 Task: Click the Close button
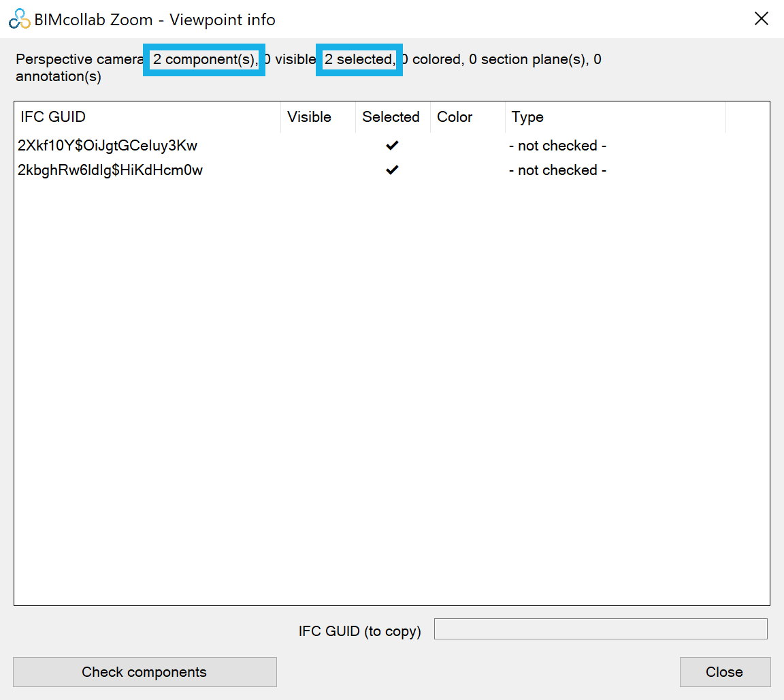coord(725,671)
